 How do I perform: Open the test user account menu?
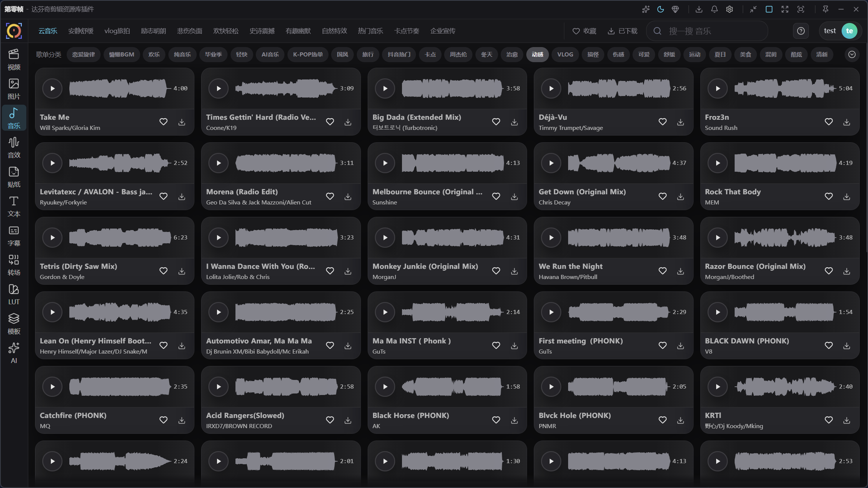840,31
